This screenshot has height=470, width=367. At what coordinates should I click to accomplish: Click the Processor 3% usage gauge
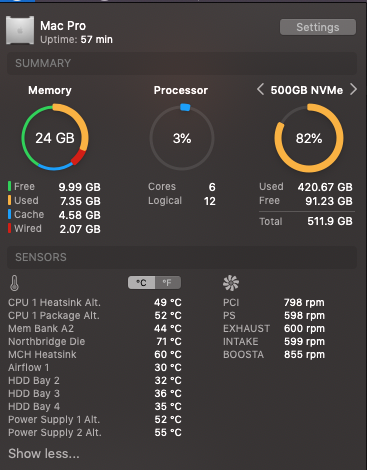182,137
